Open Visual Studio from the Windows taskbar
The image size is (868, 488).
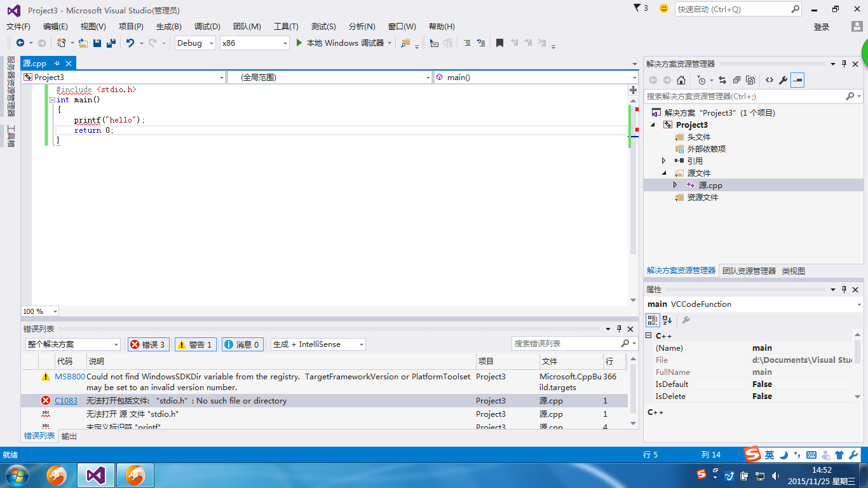(96, 475)
